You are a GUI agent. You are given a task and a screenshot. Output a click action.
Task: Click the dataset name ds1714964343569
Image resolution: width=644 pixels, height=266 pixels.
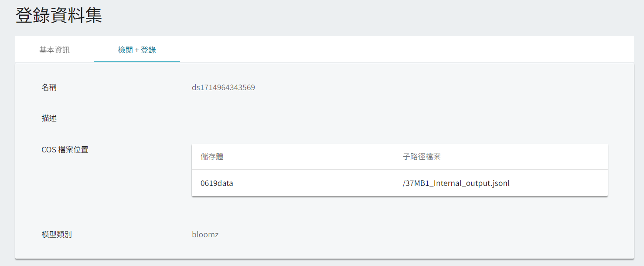coord(223,88)
